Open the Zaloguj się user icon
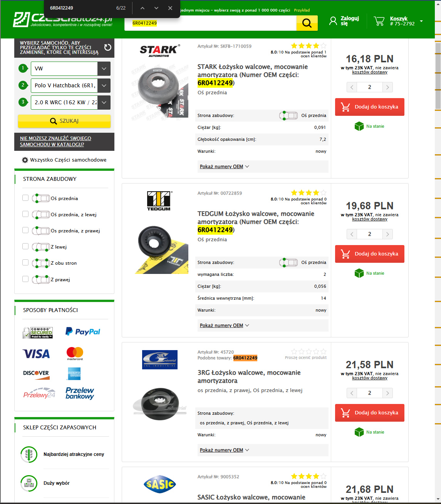The width and height of the screenshot is (441, 504). (x=333, y=21)
